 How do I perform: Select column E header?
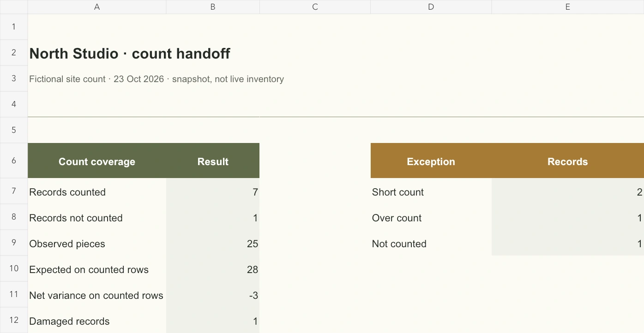click(x=568, y=7)
